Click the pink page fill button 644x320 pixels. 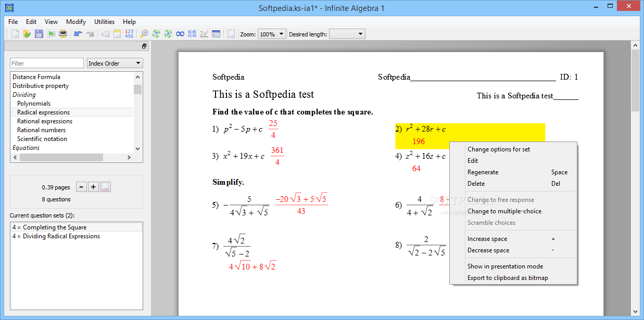coord(105,187)
